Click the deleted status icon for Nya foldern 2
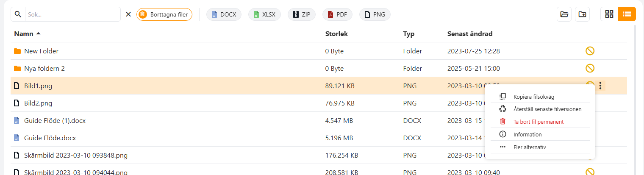This screenshot has width=644, height=175. (x=590, y=68)
